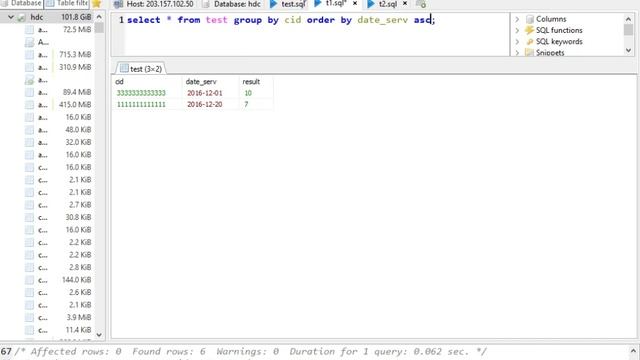Screen dimensions: 640x360
Task: Collapse the hdc database node
Action: (x=11, y=17)
